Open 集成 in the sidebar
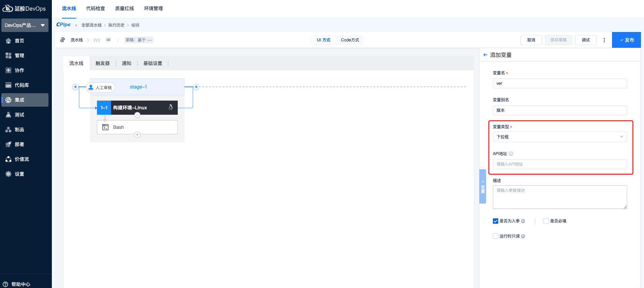 [x=25, y=100]
